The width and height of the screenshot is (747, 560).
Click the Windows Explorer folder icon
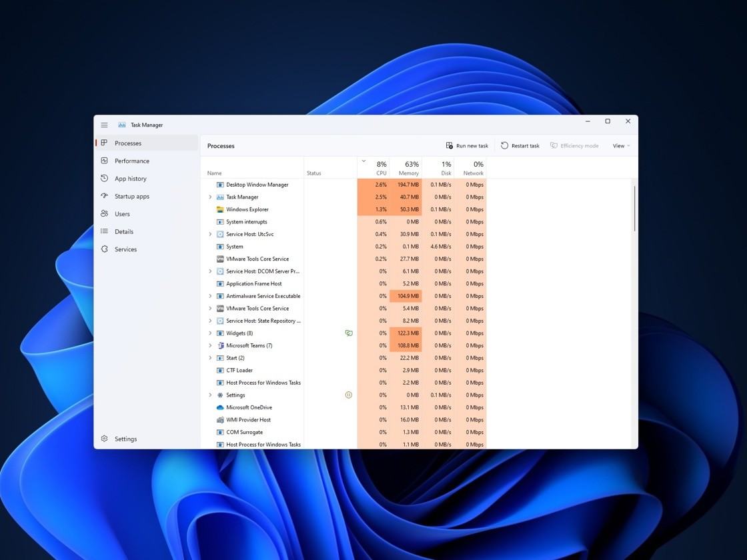(x=220, y=209)
